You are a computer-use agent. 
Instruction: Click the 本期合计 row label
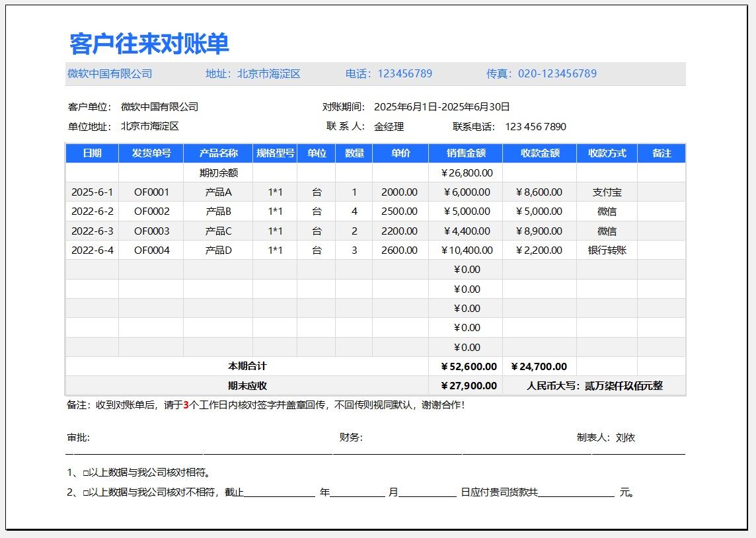click(x=247, y=366)
